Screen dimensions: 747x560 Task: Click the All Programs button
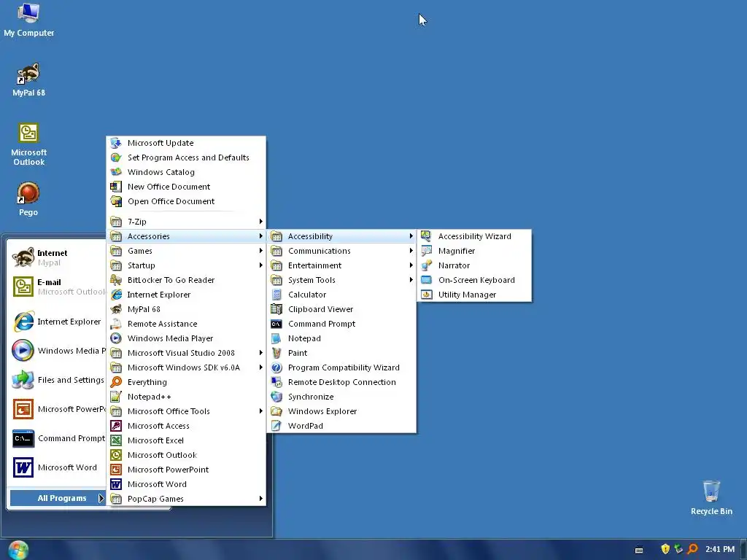57,498
